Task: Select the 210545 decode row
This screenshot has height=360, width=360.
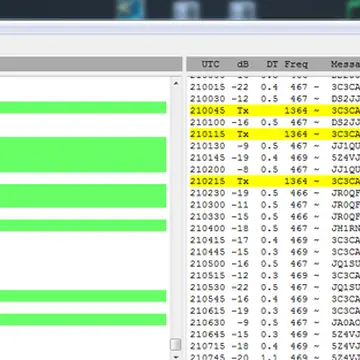Action: pyautogui.click(x=275, y=299)
